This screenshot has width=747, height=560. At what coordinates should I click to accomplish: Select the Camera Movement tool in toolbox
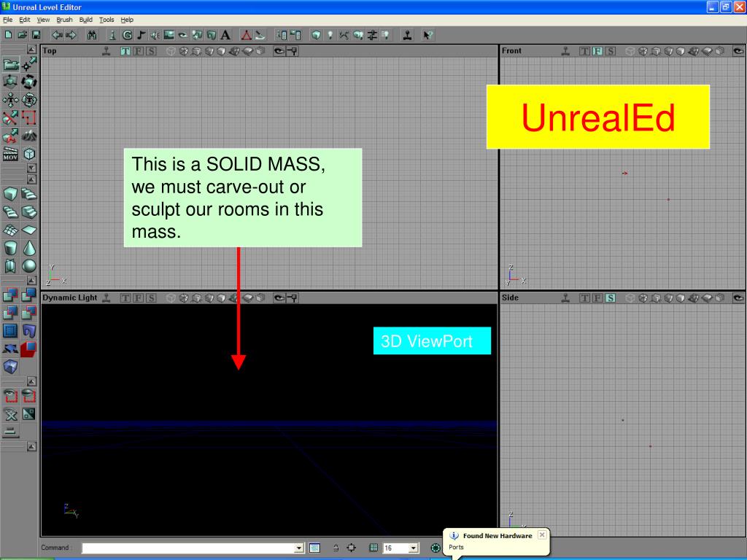point(10,64)
